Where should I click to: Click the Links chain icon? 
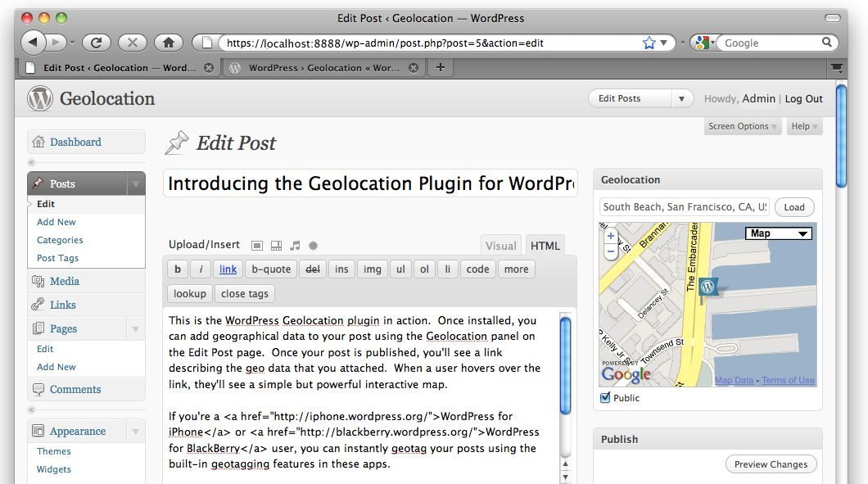pos(38,305)
